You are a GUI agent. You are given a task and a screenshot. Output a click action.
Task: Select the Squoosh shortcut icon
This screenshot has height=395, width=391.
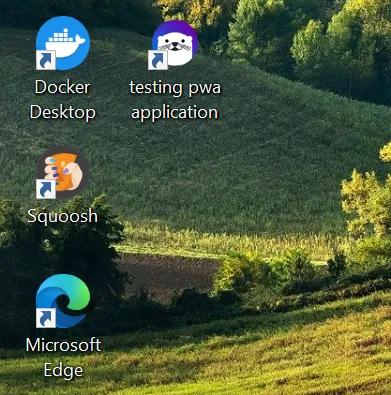(x=62, y=173)
